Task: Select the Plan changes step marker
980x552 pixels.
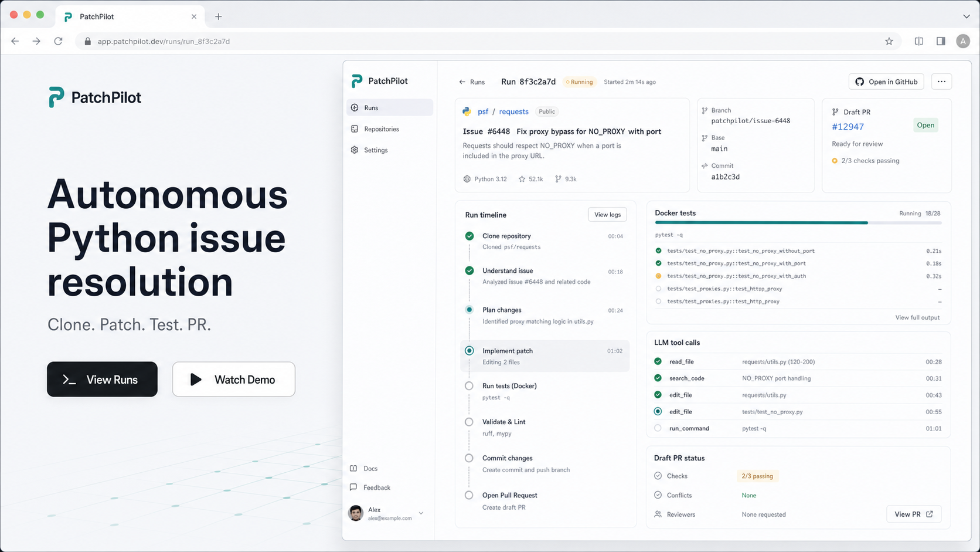Action: 469,310
